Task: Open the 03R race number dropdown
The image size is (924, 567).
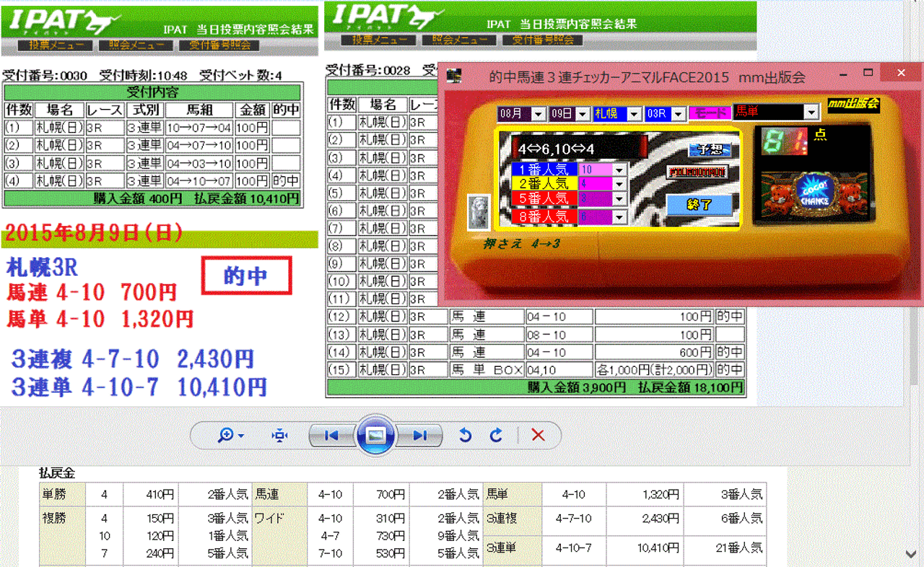Action: [677, 113]
